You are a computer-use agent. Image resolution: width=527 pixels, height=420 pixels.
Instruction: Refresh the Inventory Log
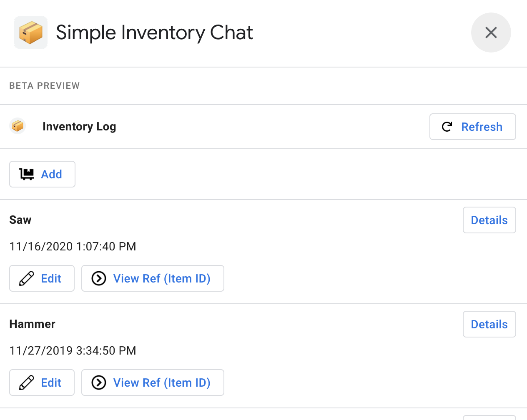point(472,127)
